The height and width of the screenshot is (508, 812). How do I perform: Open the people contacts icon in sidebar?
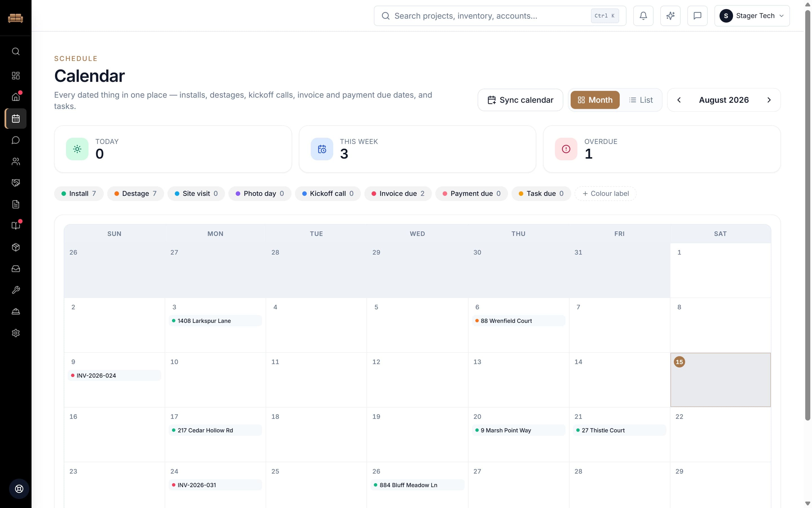click(x=16, y=162)
